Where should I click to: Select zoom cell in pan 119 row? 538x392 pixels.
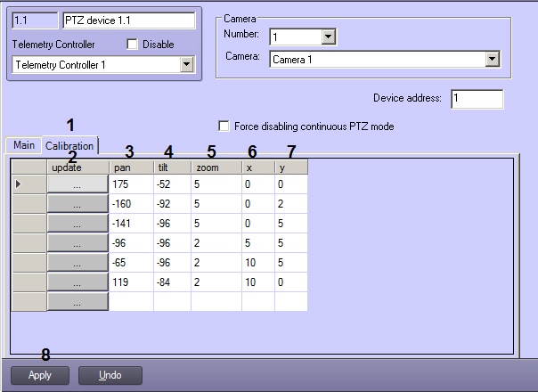[216, 282]
